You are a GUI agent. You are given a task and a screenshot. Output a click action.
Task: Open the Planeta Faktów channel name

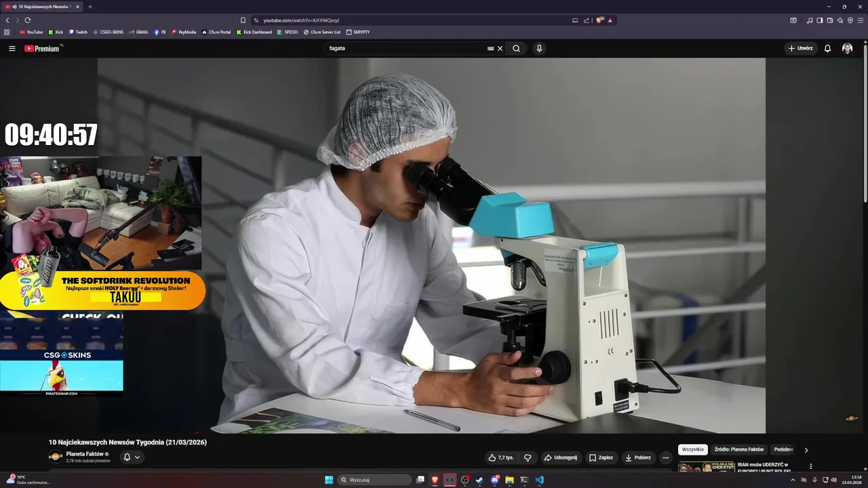pyautogui.click(x=85, y=454)
